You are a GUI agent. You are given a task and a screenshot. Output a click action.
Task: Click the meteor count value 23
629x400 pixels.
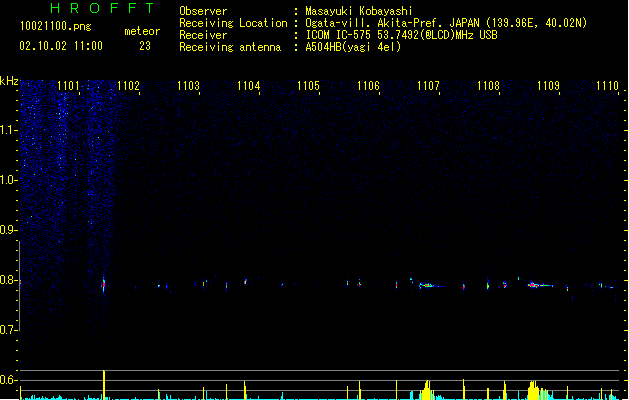click(145, 46)
